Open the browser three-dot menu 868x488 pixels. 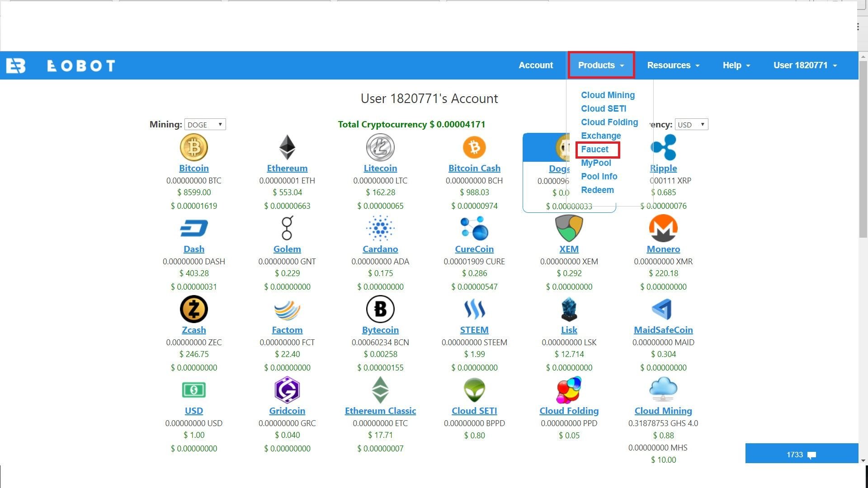(858, 27)
